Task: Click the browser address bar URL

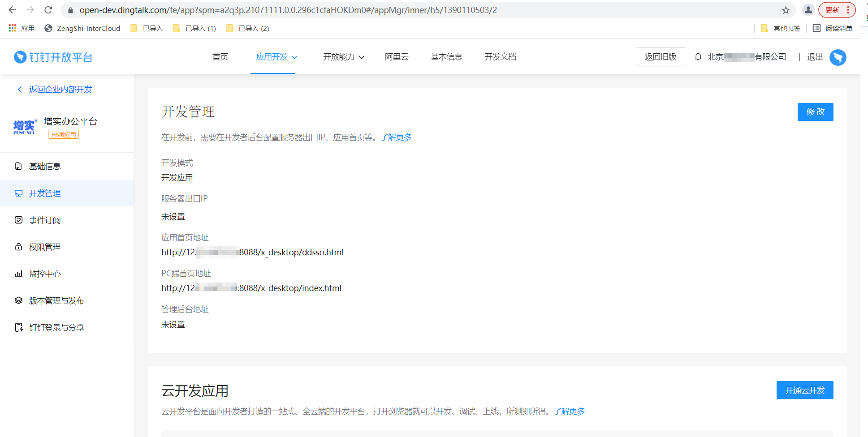Action: coord(288,10)
